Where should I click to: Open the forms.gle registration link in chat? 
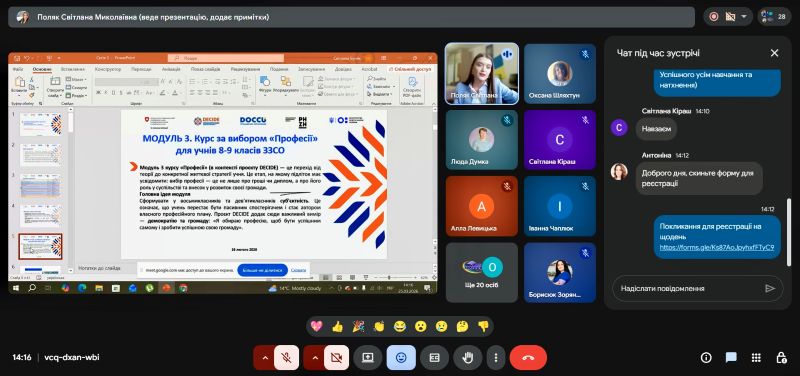717,247
